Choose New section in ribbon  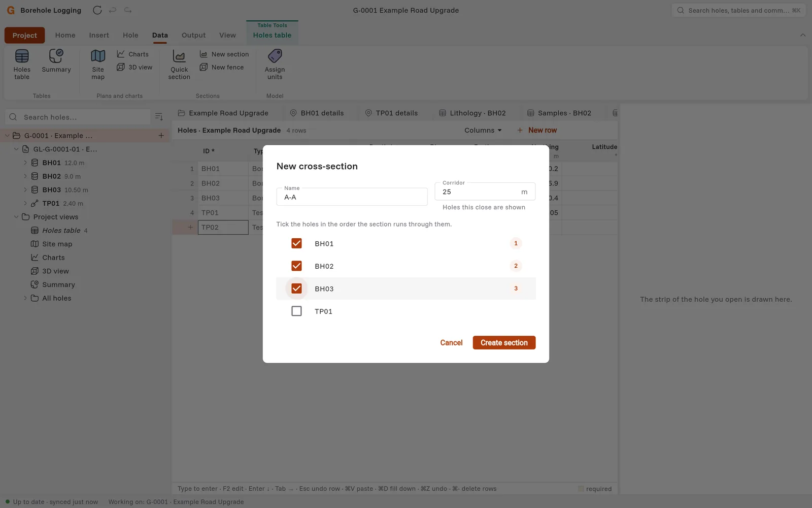(224, 54)
